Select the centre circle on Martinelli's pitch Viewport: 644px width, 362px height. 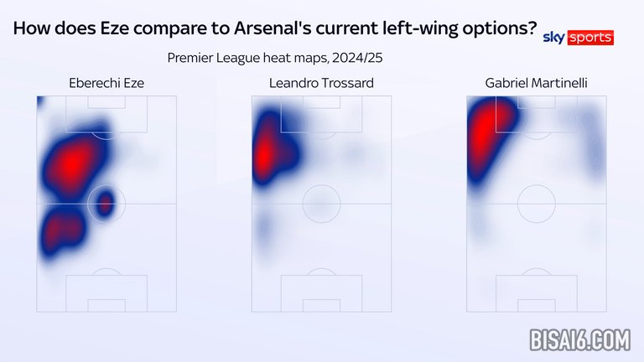[x=536, y=204]
